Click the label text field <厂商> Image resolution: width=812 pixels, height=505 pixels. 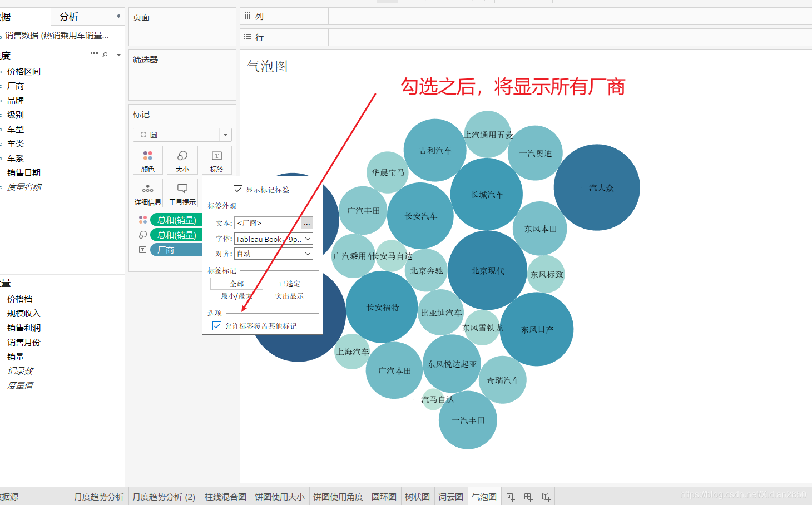click(x=267, y=223)
